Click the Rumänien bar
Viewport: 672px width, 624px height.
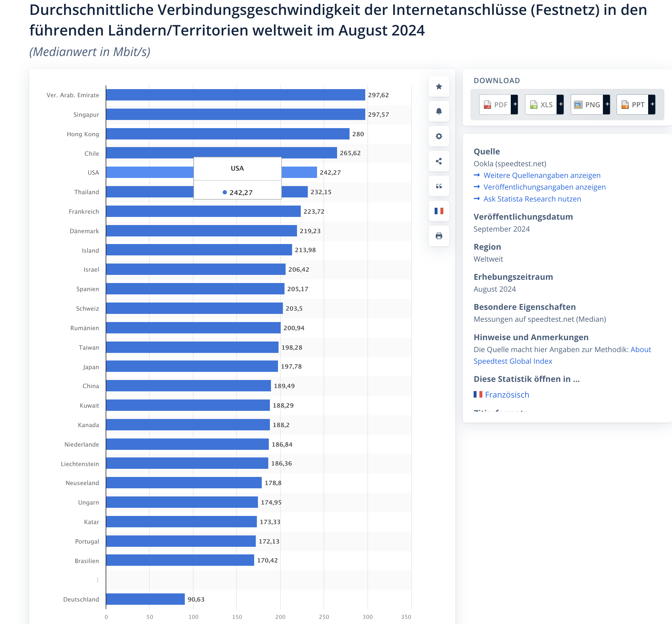tap(193, 327)
